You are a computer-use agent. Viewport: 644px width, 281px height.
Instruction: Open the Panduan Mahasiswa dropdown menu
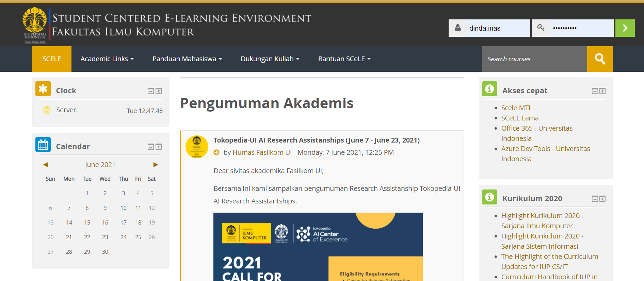pyautogui.click(x=187, y=59)
